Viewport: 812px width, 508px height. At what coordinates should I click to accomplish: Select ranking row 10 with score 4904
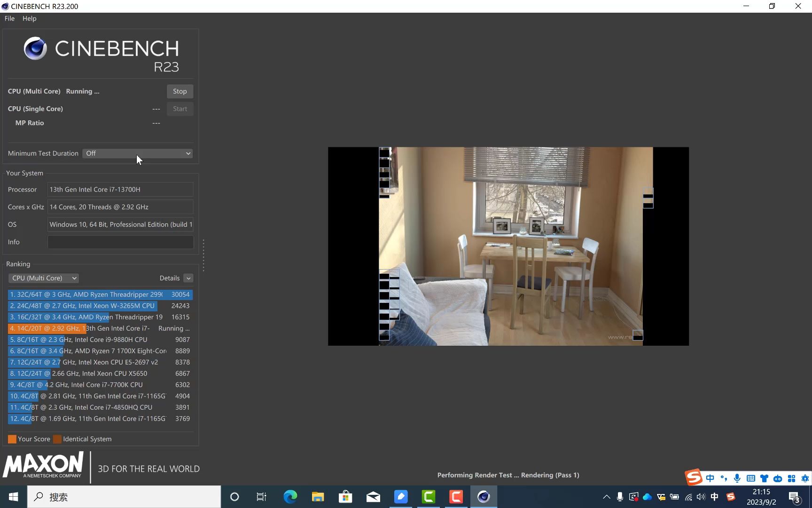click(100, 396)
